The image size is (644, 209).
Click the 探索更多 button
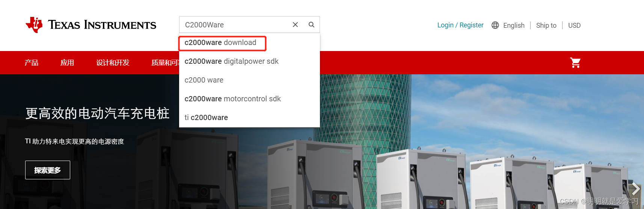(48, 170)
